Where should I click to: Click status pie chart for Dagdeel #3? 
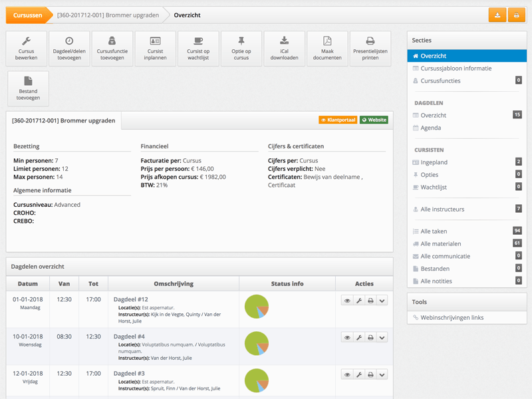[257, 380]
